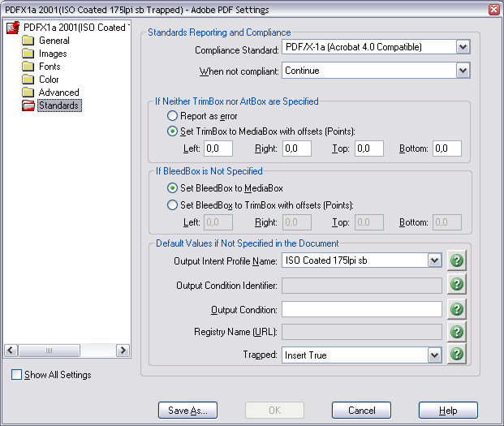The height and width of the screenshot is (426, 504).
Task: Enable Show All Settings checkbox
Action: tap(16, 375)
